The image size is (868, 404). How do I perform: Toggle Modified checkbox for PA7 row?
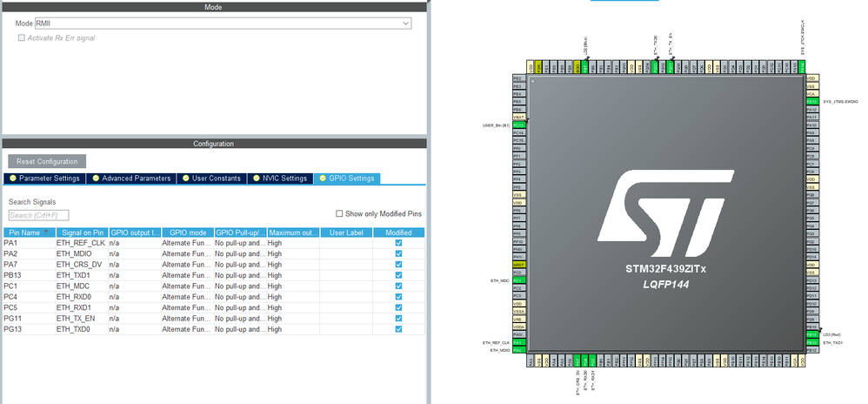[x=398, y=265]
